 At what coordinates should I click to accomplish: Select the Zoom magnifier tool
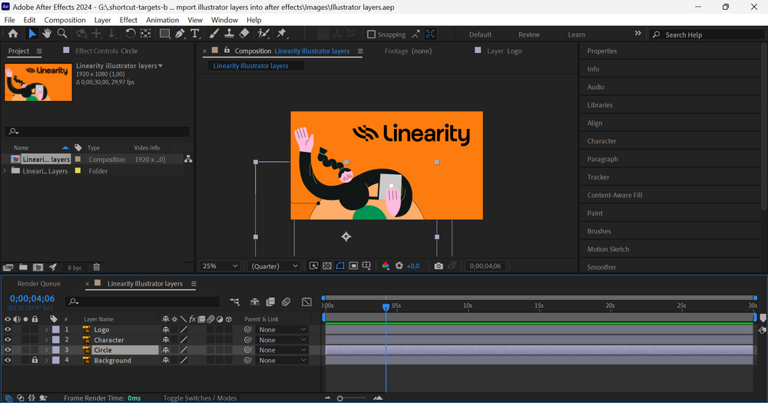pos(62,34)
